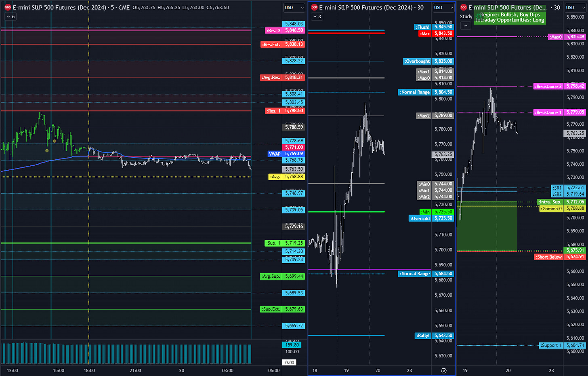This screenshot has height=376, width=588.
Task: Click the ':Sup. 1' level label
Action: point(273,243)
